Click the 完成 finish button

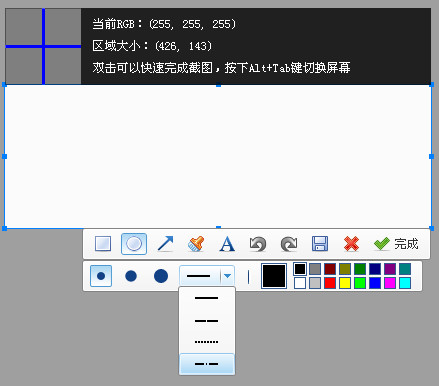396,244
